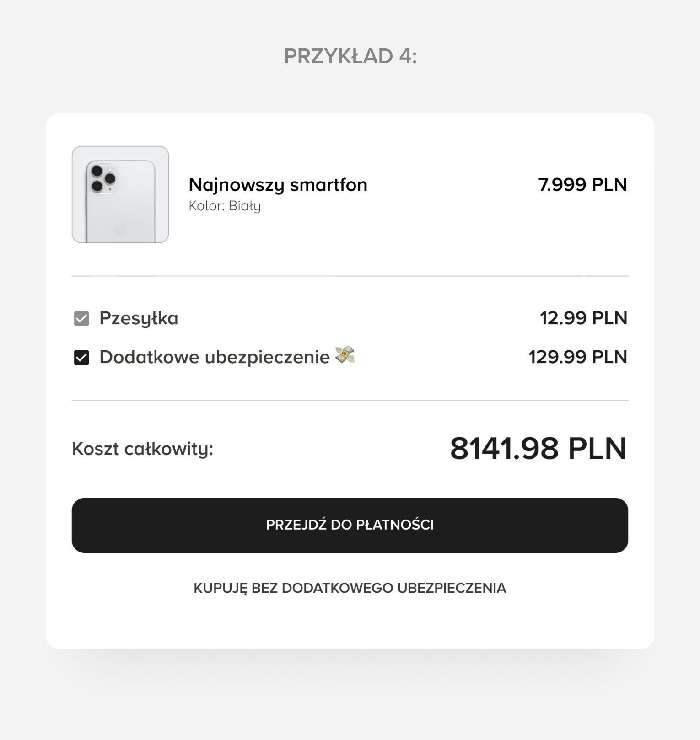Click the Przesyłka label text
700x740 pixels.
pos(139,318)
